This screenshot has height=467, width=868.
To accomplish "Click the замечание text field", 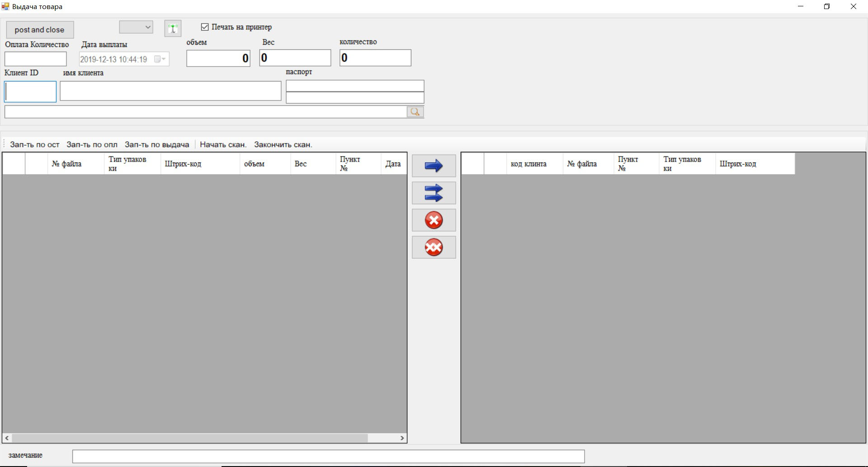I will tap(328, 456).
